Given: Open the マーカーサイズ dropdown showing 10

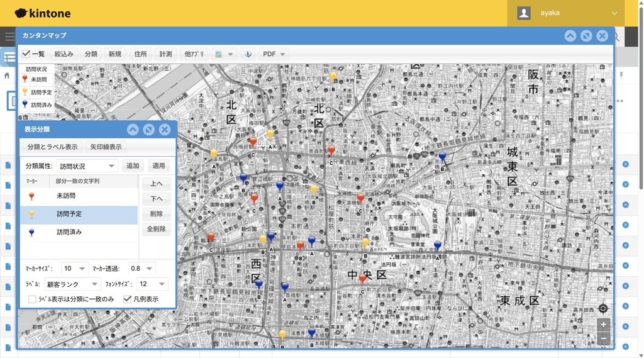Looking at the screenshot, I should click(x=74, y=269).
